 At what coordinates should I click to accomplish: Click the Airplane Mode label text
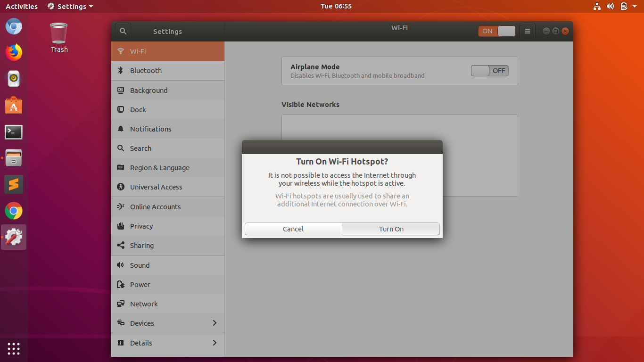tap(315, 67)
